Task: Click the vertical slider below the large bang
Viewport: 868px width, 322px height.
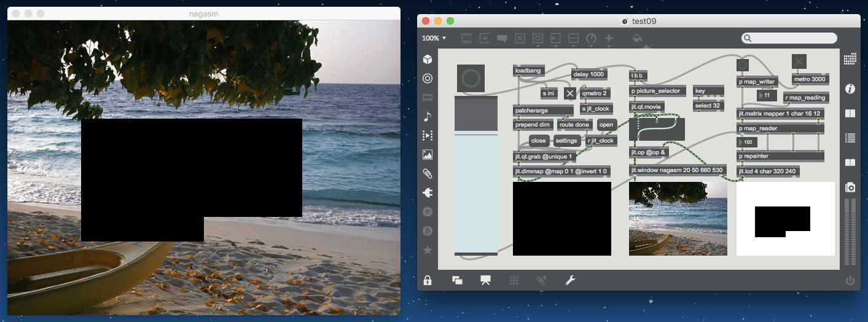Action: (x=476, y=175)
